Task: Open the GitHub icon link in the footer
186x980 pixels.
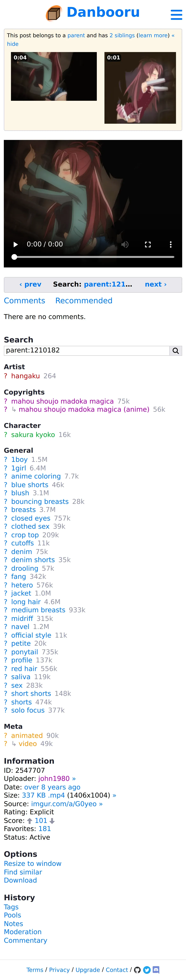Action: (x=137, y=970)
